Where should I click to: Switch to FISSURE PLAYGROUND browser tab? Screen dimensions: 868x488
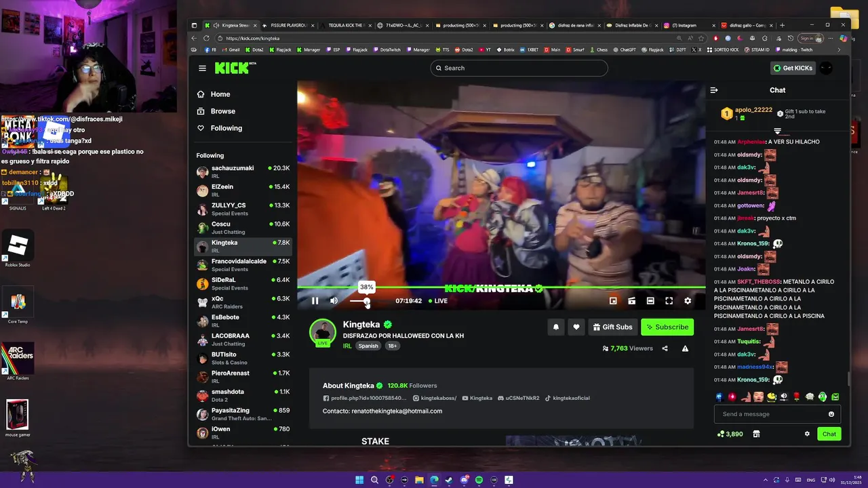288,25
